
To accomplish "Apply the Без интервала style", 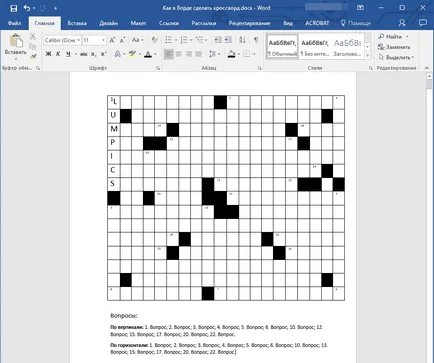I will (314, 47).
